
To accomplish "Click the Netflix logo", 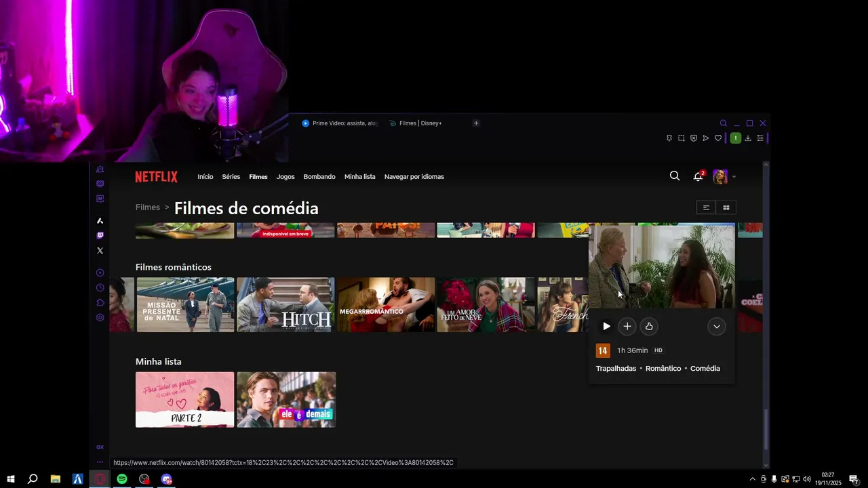I will click(157, 177).
